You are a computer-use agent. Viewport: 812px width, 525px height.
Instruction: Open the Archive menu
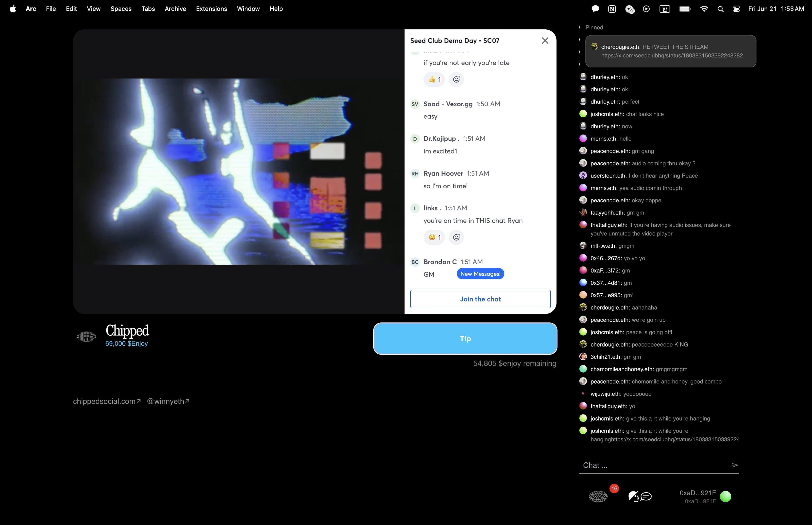pyautogui.click(x=175, y=9)
